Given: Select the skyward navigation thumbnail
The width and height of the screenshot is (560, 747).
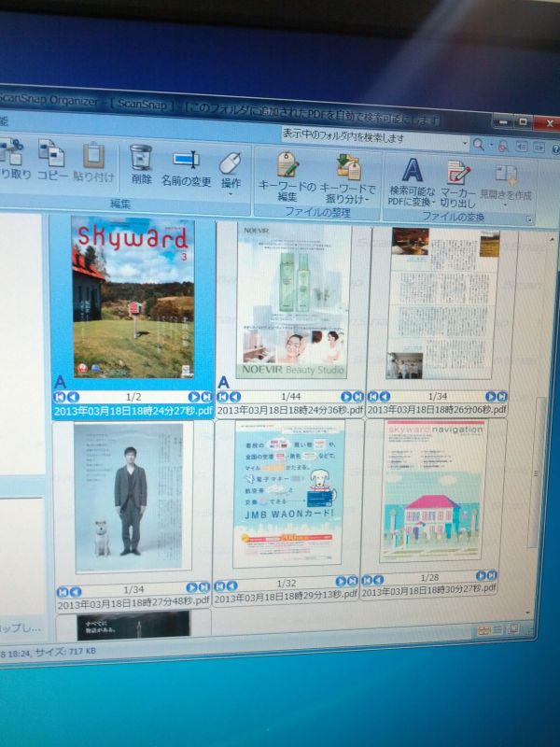Looking at the screenshot, I should [x=433, y=491].
